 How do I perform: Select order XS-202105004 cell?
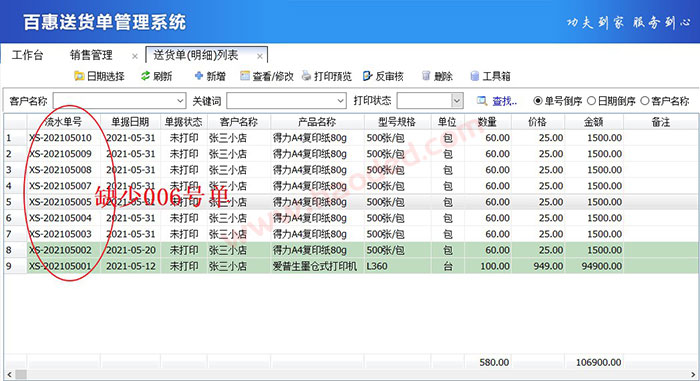(64, 218)
